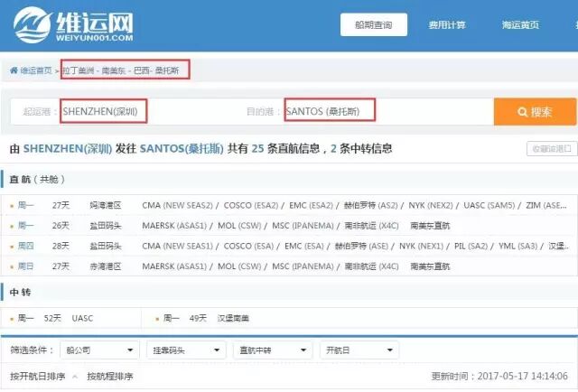Viewport: 578px width, 392px height.
Task: Click the magnifier icon in search button
Action: coord(522,112)
